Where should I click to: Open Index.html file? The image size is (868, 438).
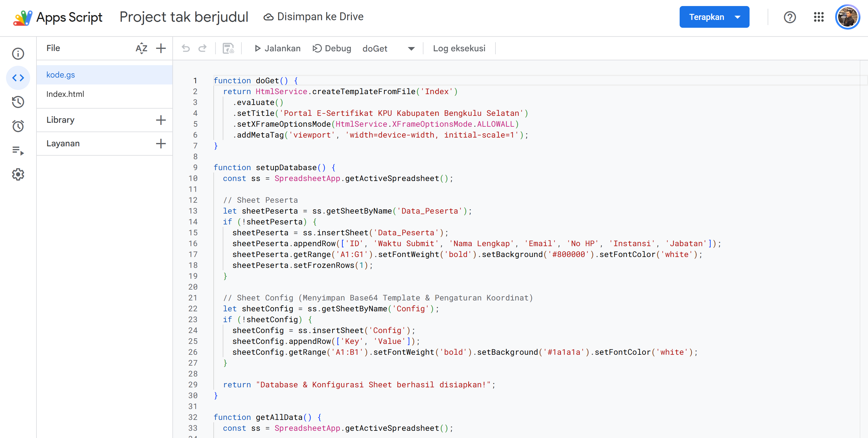coord(105,94)
